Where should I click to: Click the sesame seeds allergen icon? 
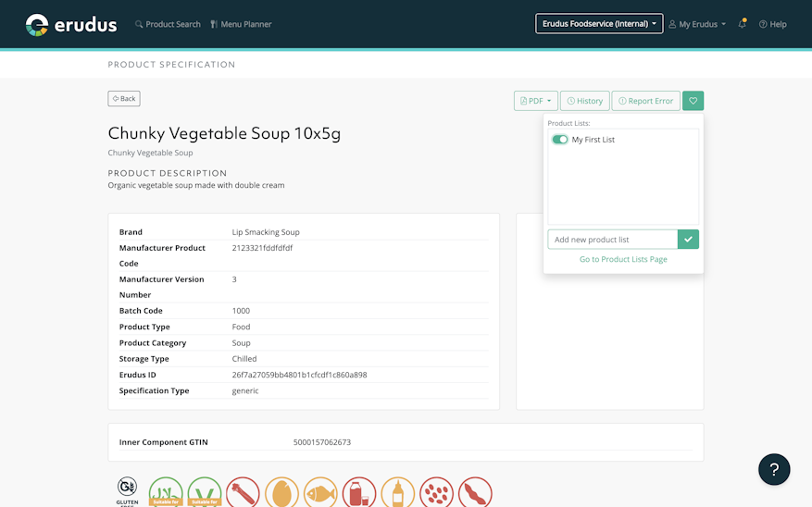pyautogui.click(x=436, y=492)
